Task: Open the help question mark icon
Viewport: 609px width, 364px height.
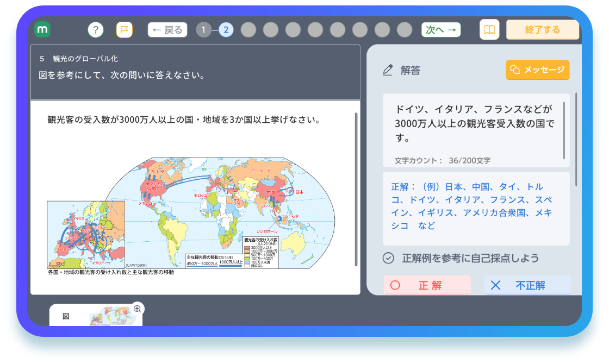Action: (96, 29)
